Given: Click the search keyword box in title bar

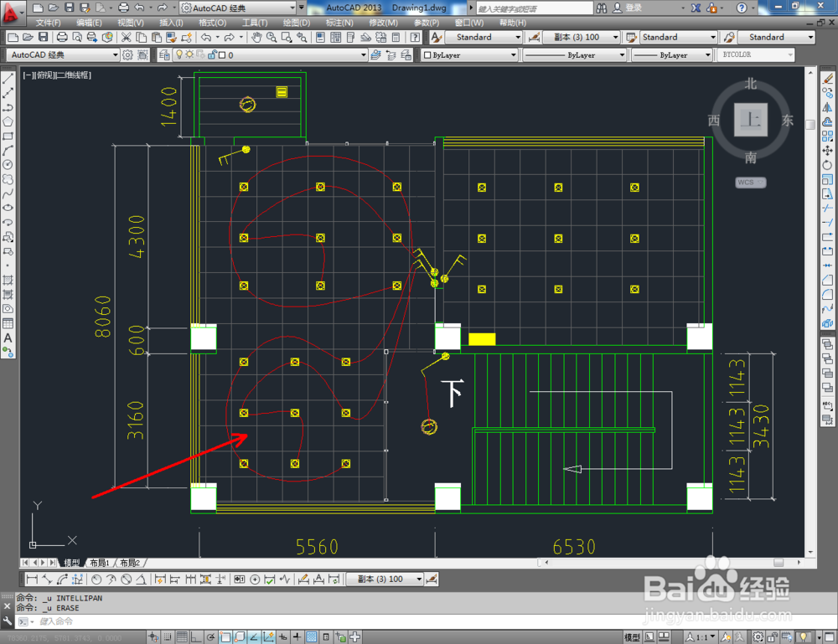Looking at the screenshot, I should (535, 8).
